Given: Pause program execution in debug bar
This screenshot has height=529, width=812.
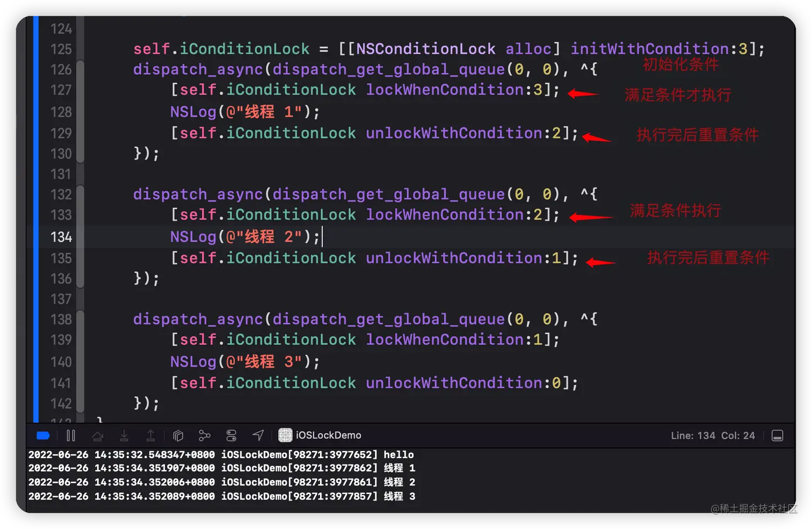Looking at the screenshot, I should click(71, 436).
